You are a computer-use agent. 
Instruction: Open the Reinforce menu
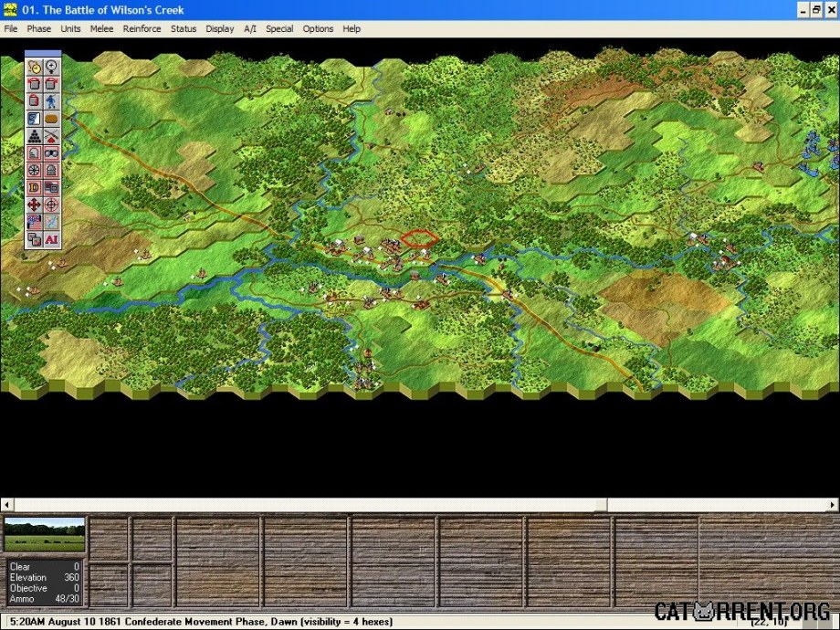[142, 29]
